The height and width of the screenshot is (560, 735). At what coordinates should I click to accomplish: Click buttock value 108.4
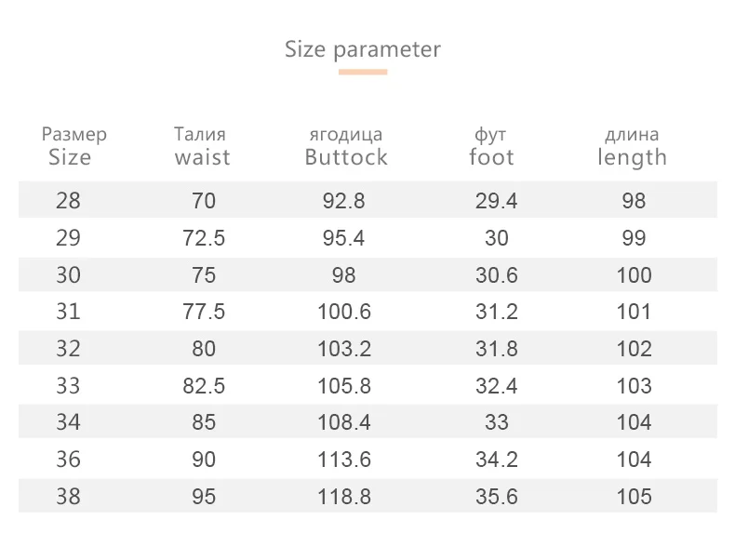[344, 422]
